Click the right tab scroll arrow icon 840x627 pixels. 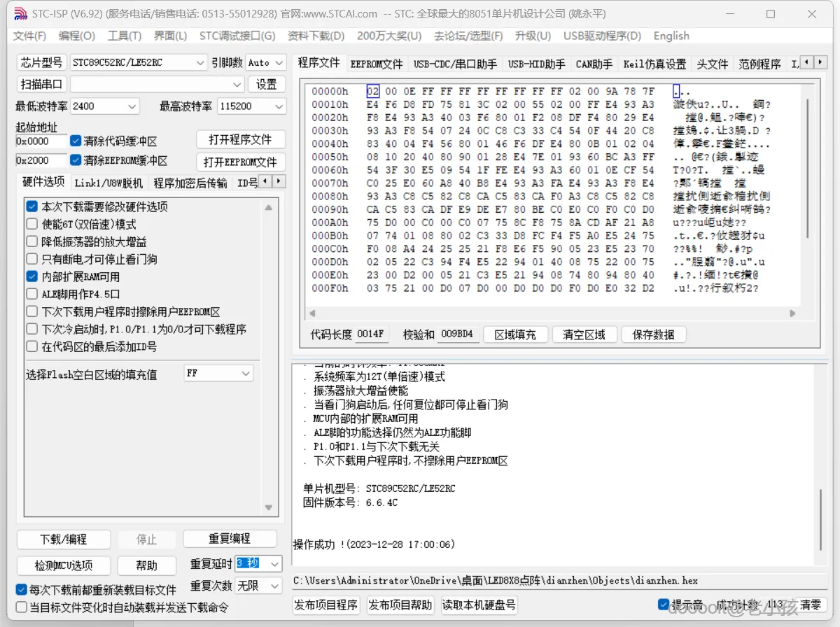coord(820,62)
